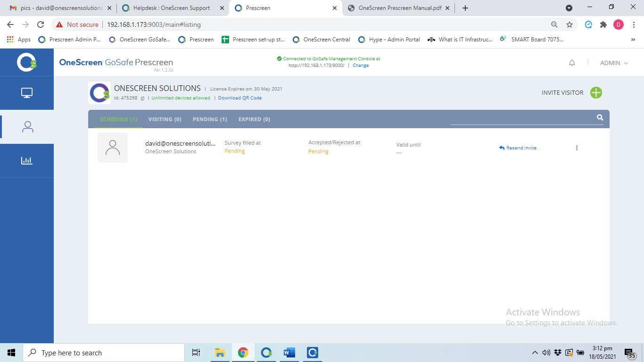Open Task View on the taskbar
Screen dimensions: 644x362
tap(196, 353)
